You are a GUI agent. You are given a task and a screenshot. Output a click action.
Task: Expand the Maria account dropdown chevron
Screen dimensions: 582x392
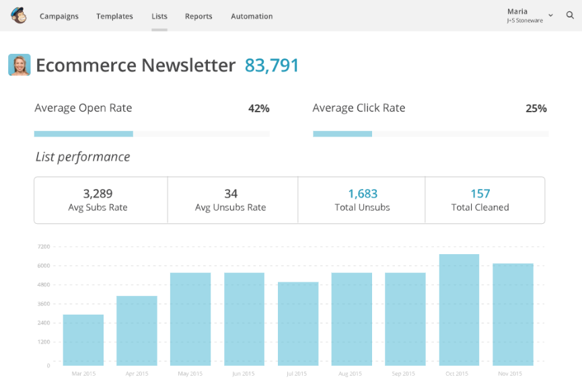coord(550,15)
